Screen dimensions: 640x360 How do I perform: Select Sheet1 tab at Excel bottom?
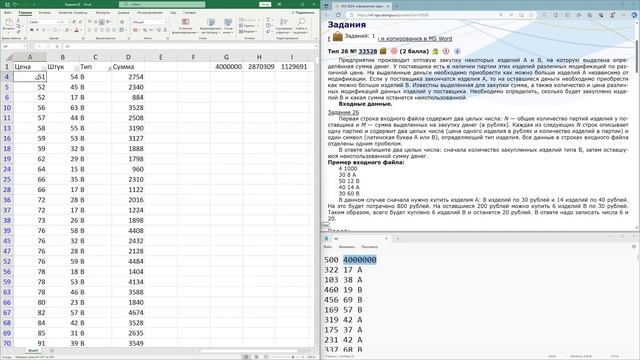click(33, 351)
